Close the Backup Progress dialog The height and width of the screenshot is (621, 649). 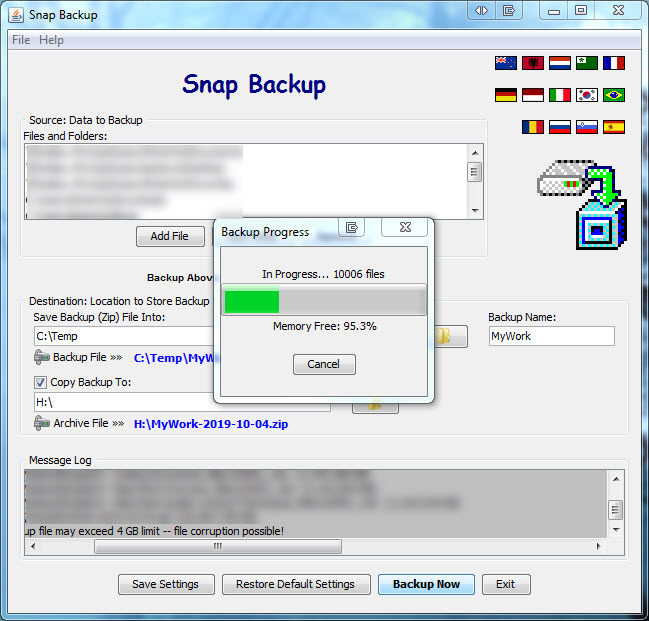(405, 227)
